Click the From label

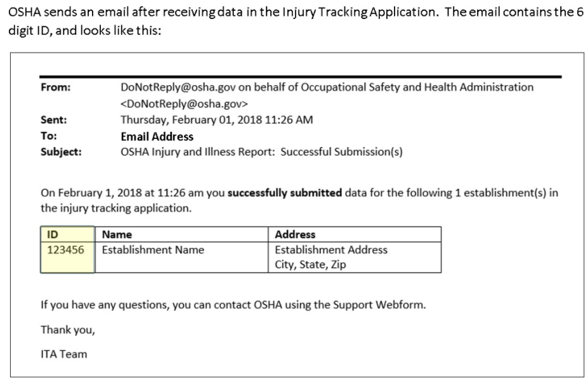click(55, 88)
